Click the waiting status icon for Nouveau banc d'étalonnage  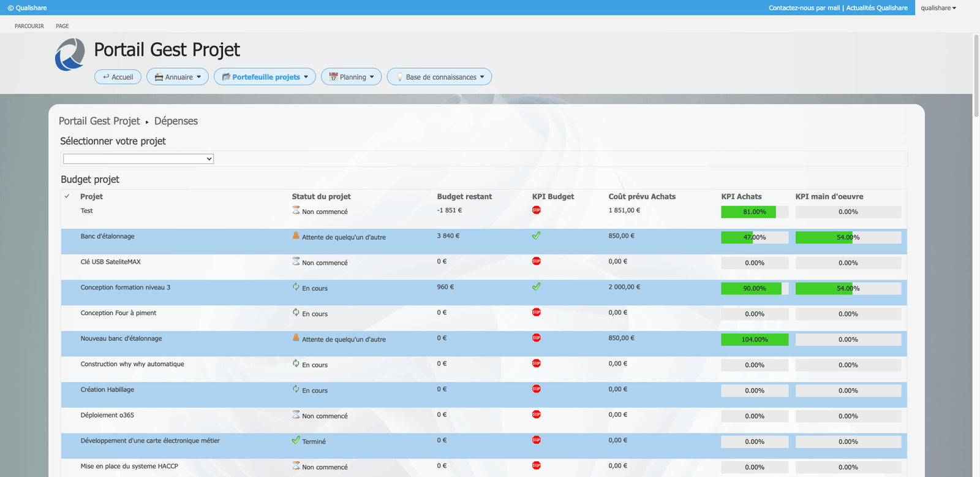(296, 338)
